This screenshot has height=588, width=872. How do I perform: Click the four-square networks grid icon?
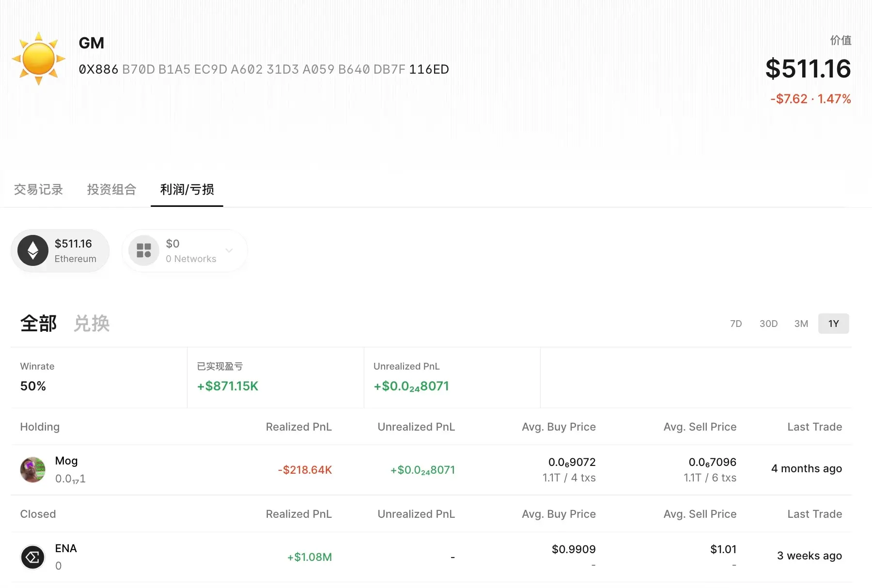coord(144,250)
